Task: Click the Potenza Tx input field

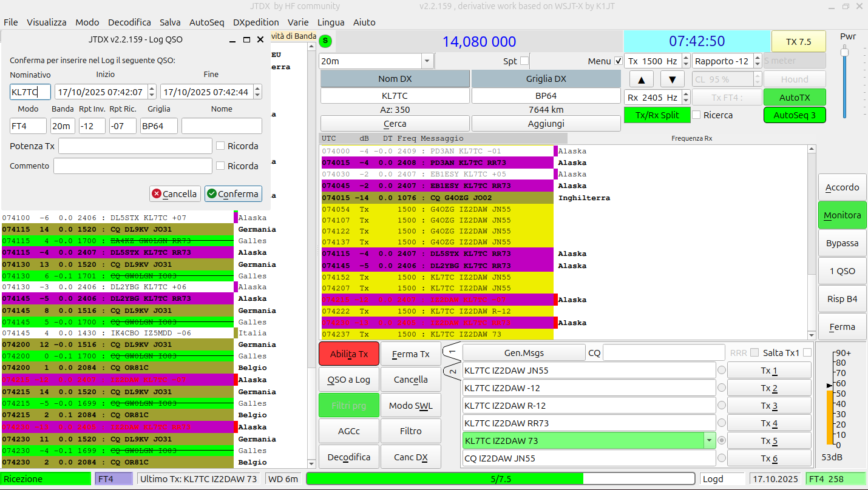Action: (135, 146)
